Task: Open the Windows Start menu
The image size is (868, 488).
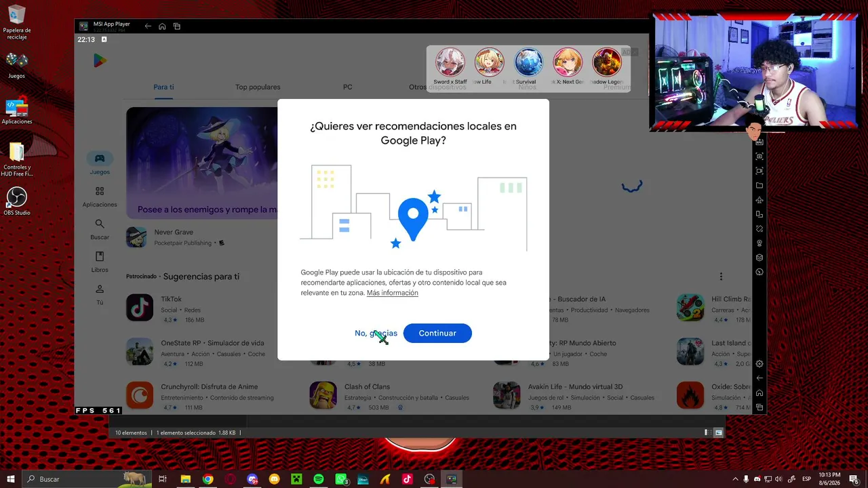Action: coord(11,479)
